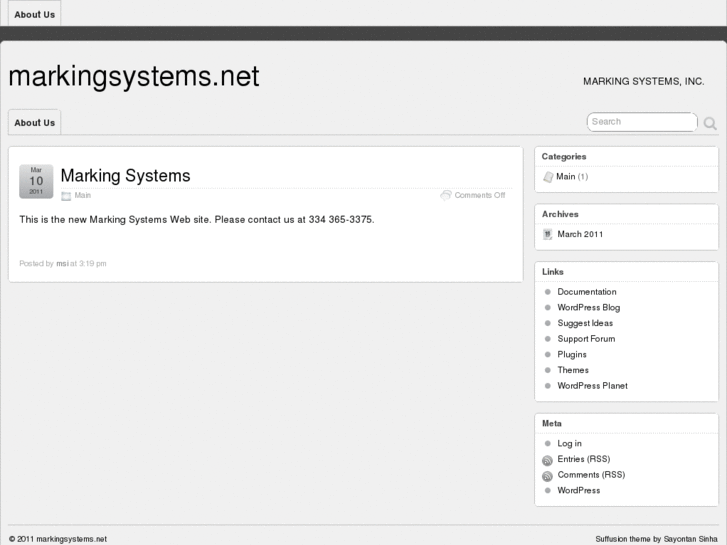The width and height of the screenshot is (727, 545).
Task: Click the comments bubble icon near Comments Off
Action: (446, 195)
